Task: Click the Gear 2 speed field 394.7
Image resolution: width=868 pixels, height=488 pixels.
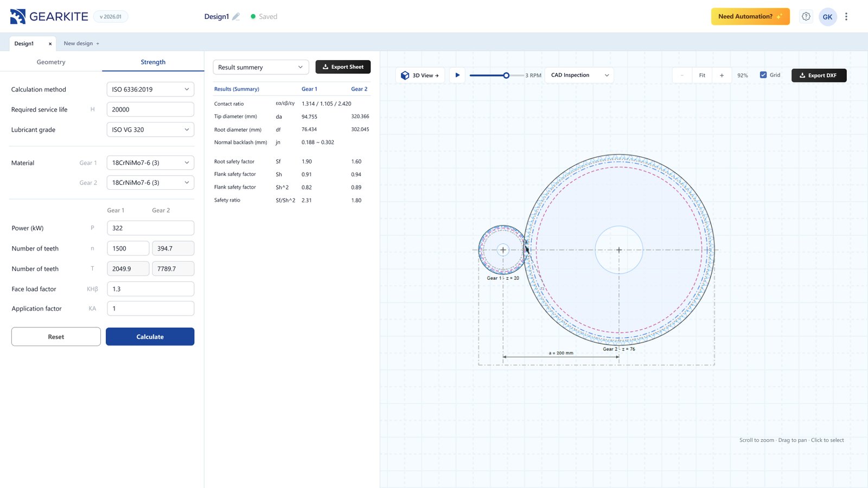Action: (x=173, y=248)
